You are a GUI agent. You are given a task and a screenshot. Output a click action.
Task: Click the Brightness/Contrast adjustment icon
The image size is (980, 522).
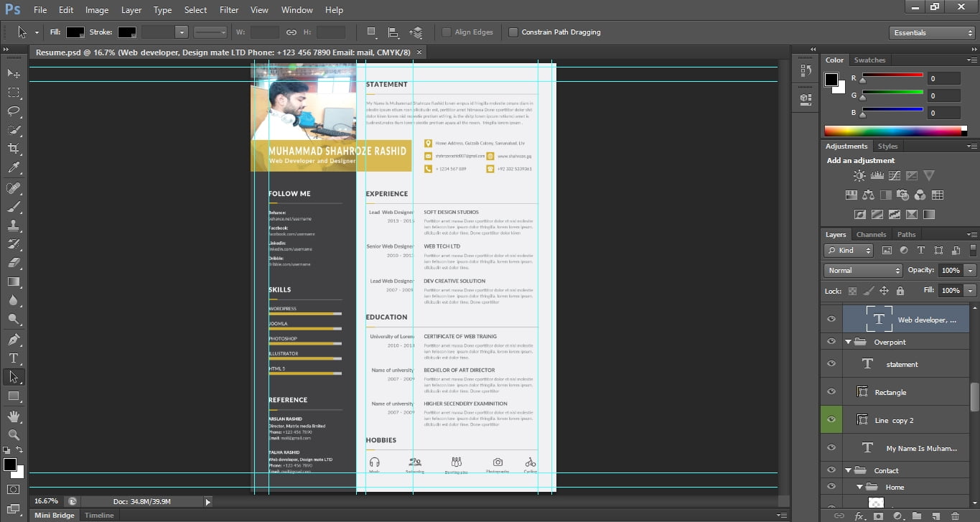[859, 175]
